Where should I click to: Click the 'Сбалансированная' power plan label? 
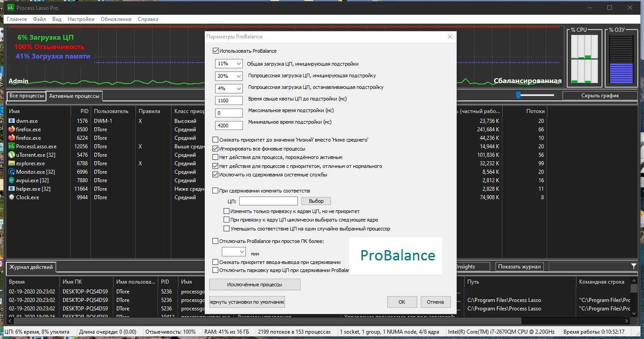pos(527,81)
